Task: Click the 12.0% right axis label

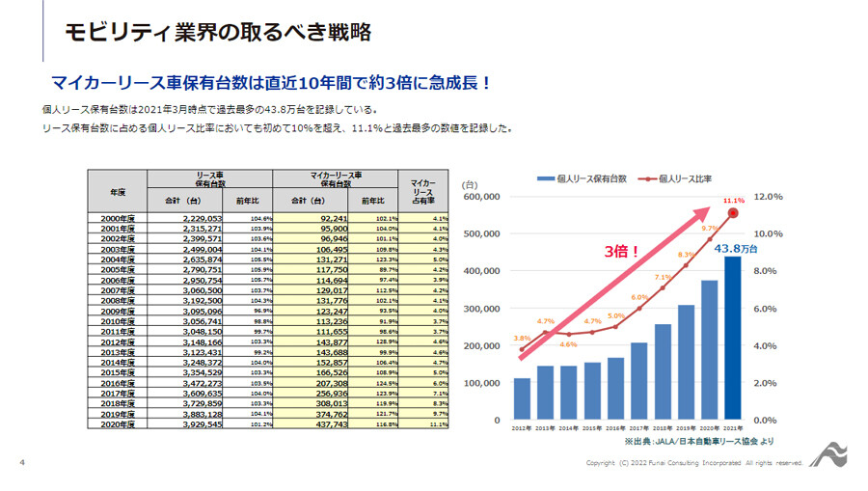Action: (x=769, y=197)
